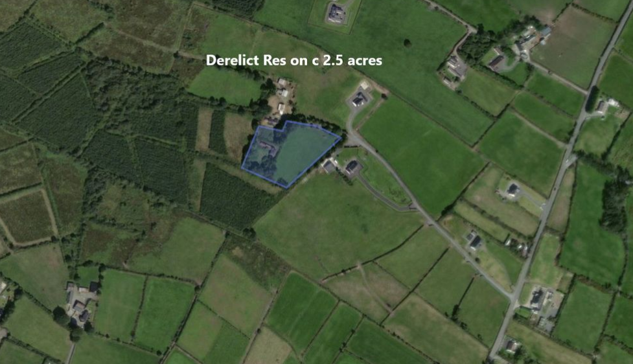This screenshot has width=633, height=364.
Task: Click the farmyard buildings above the blue parcel
Action: [x=281, y=98]
